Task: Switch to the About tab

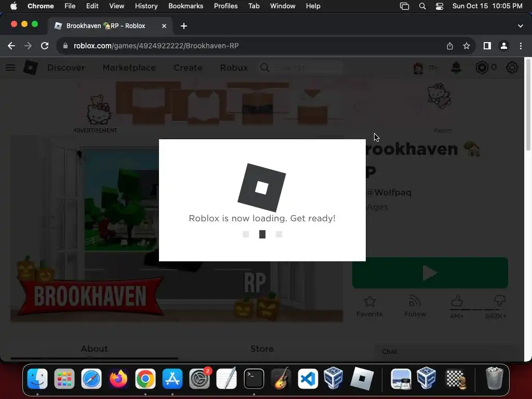Action: (x=94, y=349)
